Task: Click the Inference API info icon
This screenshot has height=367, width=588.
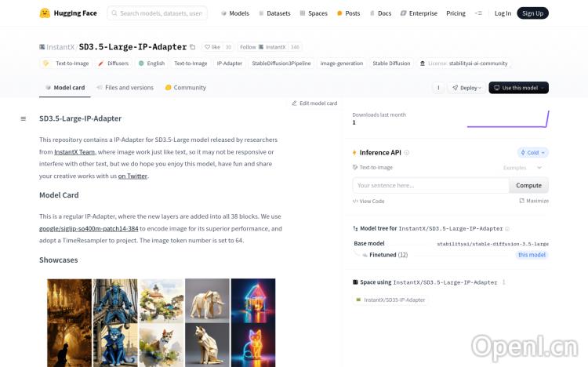Action: [406, 153]
